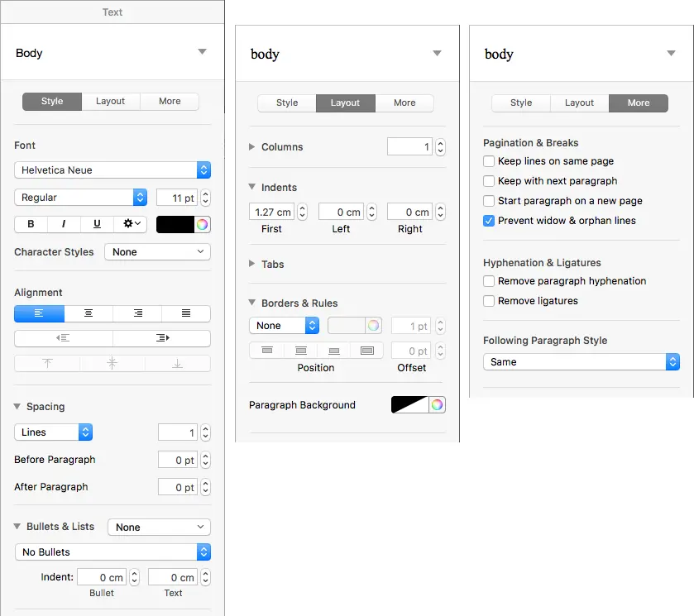Screen dimensions: 694x616
Task: Uncheck Prevent widow & orphan lines
Action: 490,221
